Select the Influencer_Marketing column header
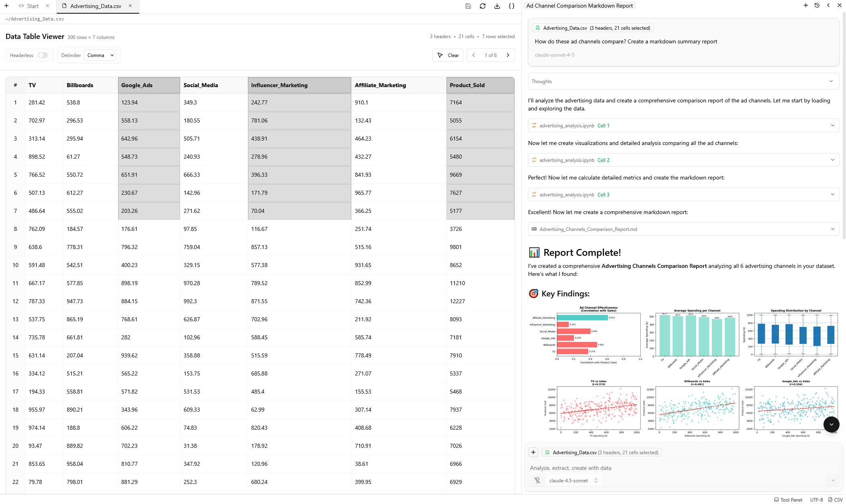This screenshot has height=504, width=846. click(299, 85)
